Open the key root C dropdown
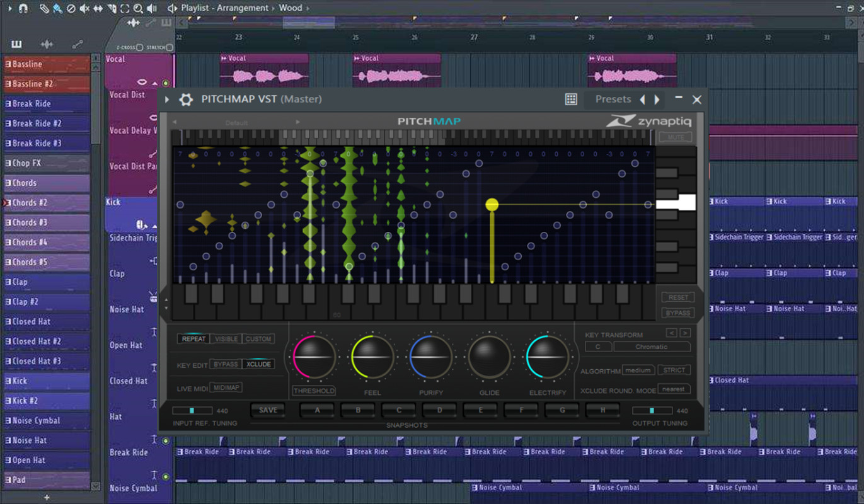Screen dimensions: 864x504 pyautogui.click(x=598, y=346)
